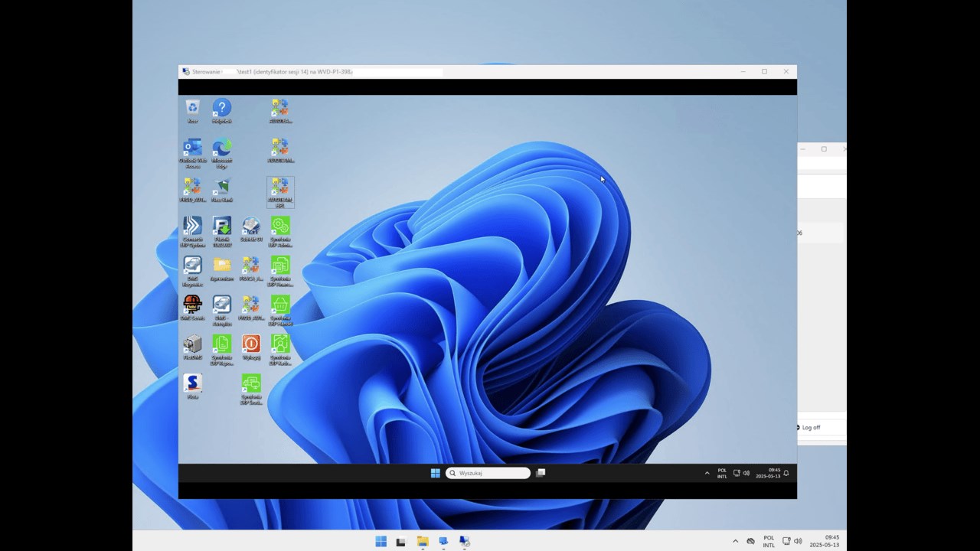Image resolution: width=980 pixels, height=551 pixels.
Task: Select the highlighted AUTOTEAM_HR puzzle shortcut
Action: [x=280, y=192]
